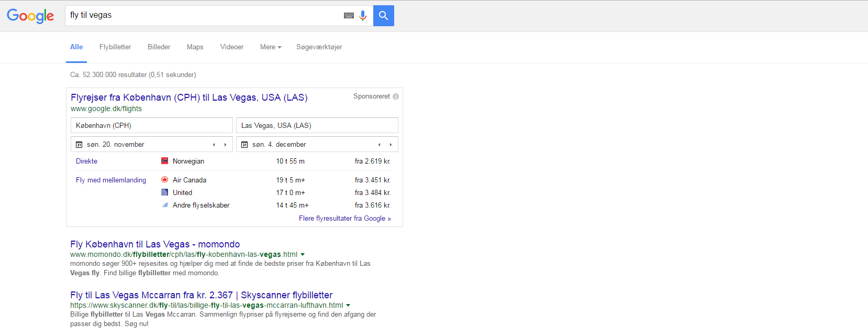Open departure date calendar icon
The height and width of the screenshot is (335, 868).
[79, 145]
